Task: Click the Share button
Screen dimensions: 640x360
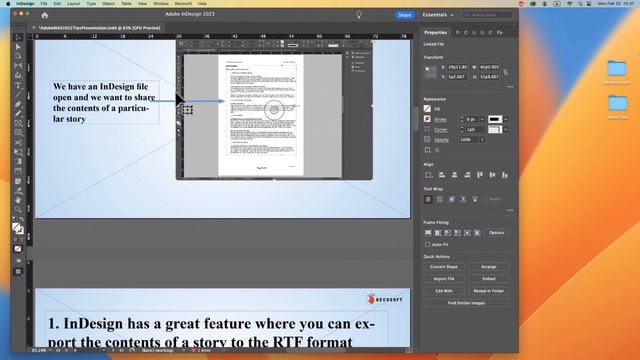Action: (404, 15)
